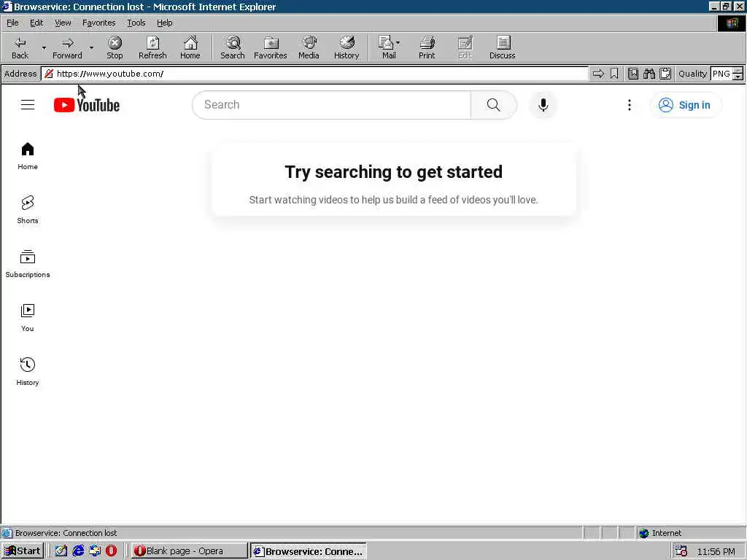This screenshot has width=747, height=560.
Task: Open Shorts in the YouTube sidebar
Action: pyautogui.click(x=28, y=210)
